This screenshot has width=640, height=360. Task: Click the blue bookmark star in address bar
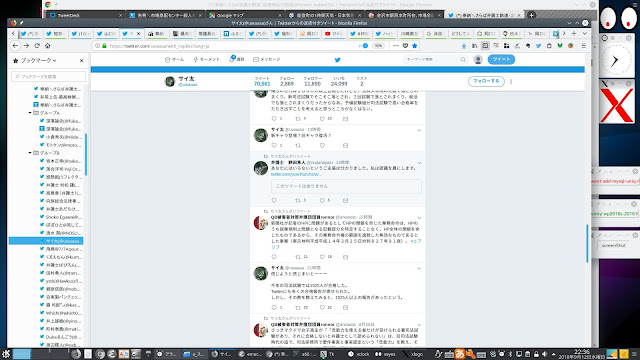coord(415,46)
